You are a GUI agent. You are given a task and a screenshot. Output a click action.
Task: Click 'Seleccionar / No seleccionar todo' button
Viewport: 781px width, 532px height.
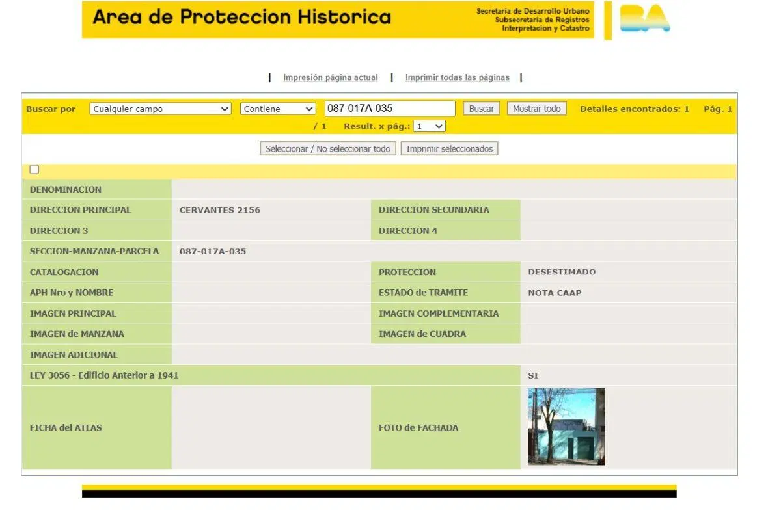(328, 149)
